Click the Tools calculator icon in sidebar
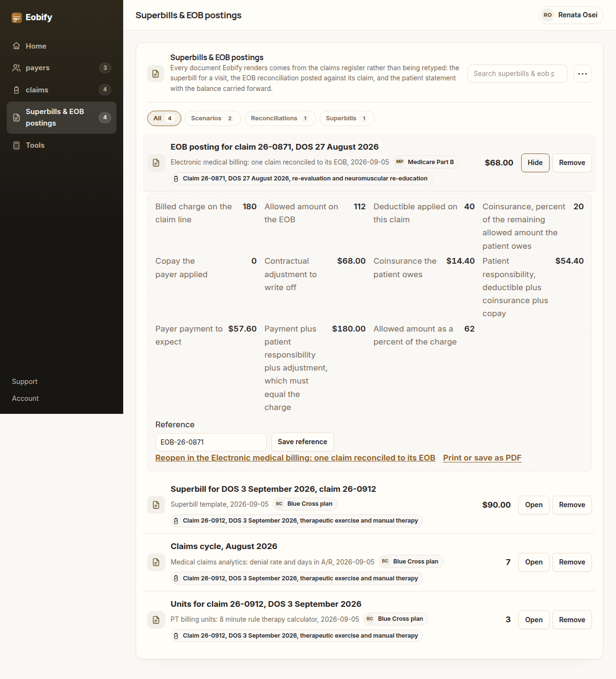Viewport: 616px width, 679px height. (16, 145)
